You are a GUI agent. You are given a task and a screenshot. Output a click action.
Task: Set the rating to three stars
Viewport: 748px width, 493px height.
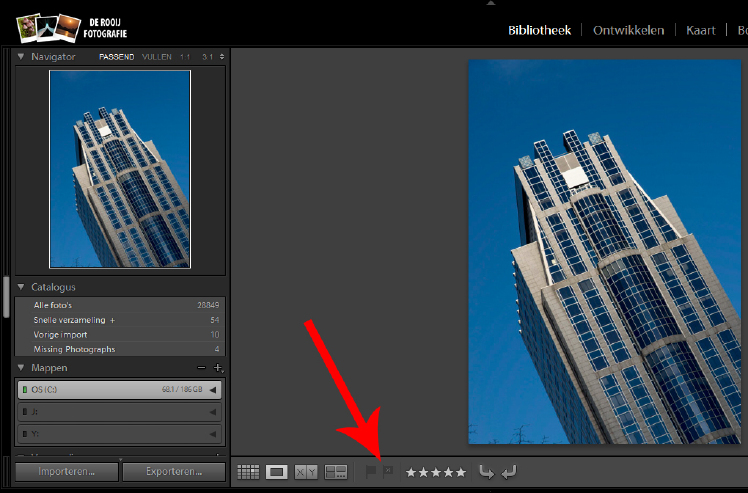pos(436,472)
